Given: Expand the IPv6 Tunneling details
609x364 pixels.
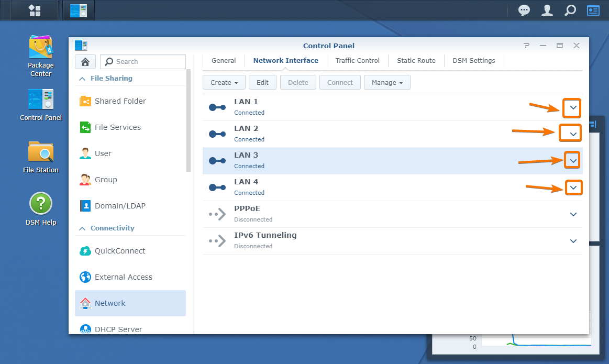Looking at the screenshot, I should 573,241.
